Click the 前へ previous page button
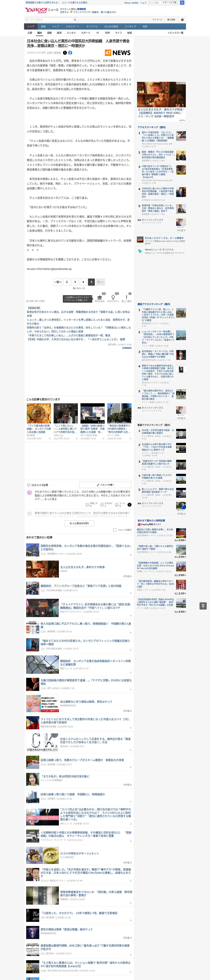This screenshot has width=210, height=980. pyautogui.click(x=58, y=282)
